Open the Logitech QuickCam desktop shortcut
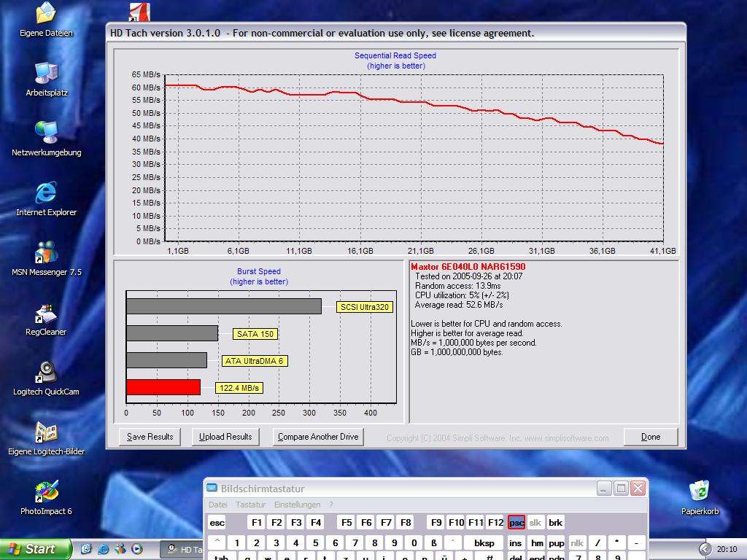 click(x=46, y=378)
